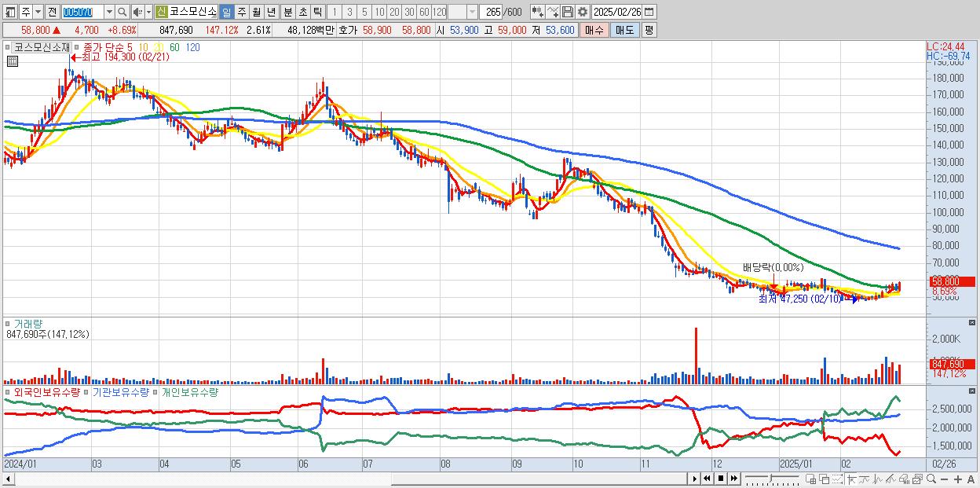
Task: Click the diagonal pencil line icon in bottom toolbar
Action: [890, 479]
